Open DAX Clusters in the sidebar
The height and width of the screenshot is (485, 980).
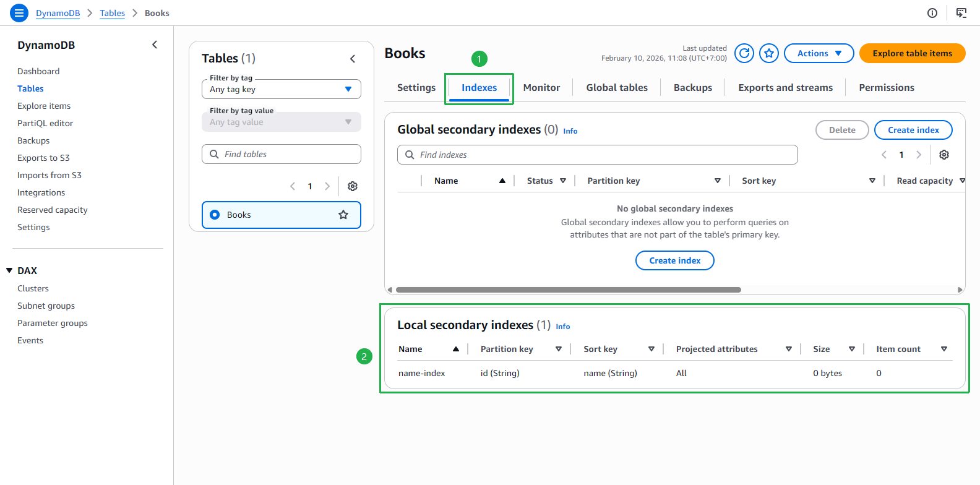click(x=33, y=288)
